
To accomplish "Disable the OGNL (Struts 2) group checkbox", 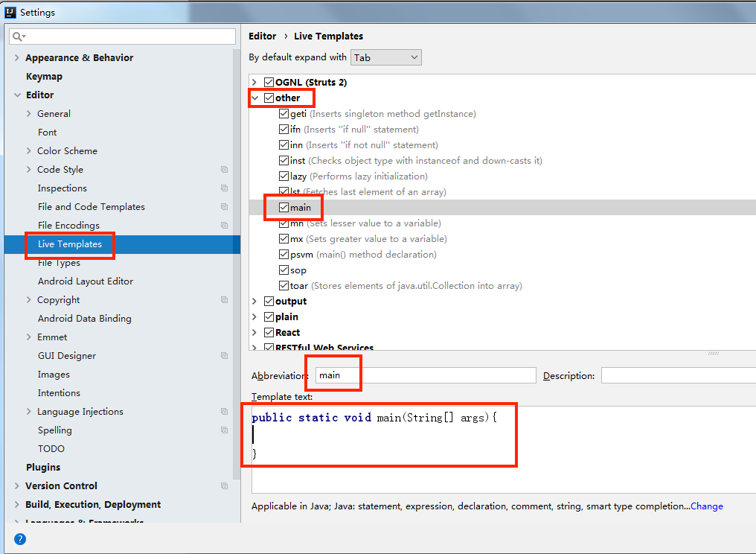I will 269,83.
